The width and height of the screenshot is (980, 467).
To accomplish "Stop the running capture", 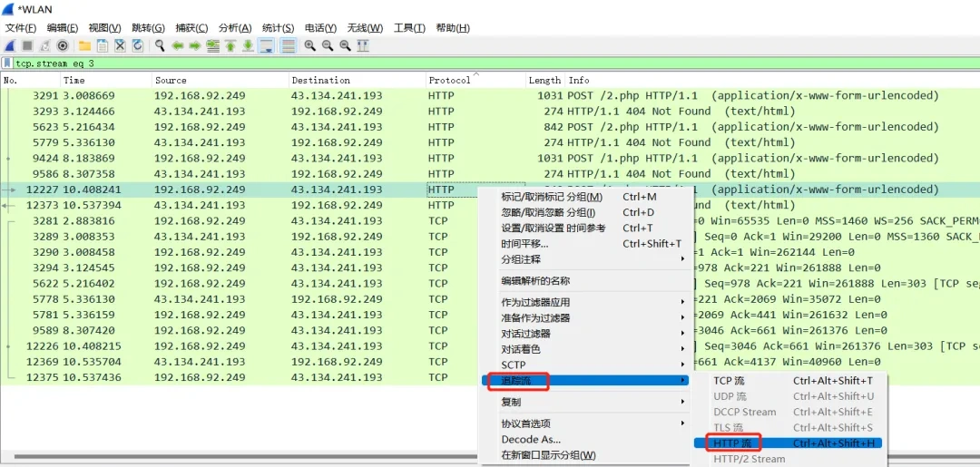I will 27,45.
